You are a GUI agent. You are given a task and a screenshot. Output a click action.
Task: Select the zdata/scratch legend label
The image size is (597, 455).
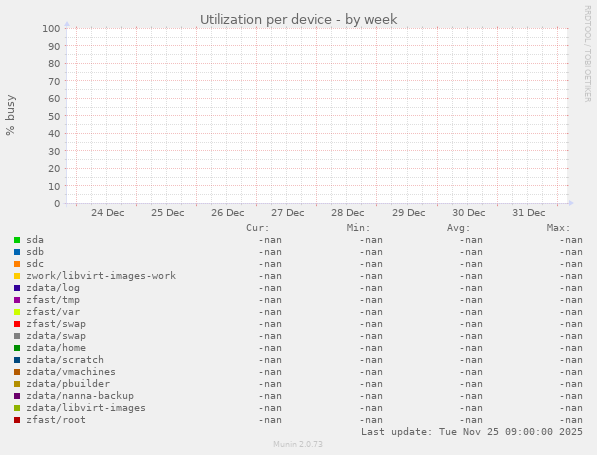(x=65, y=360)
